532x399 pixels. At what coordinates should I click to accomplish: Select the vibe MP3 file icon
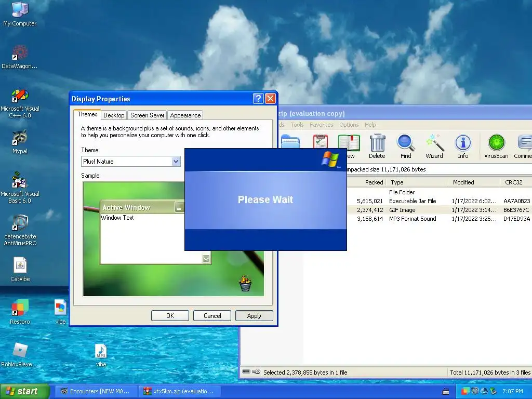(101, 355)
